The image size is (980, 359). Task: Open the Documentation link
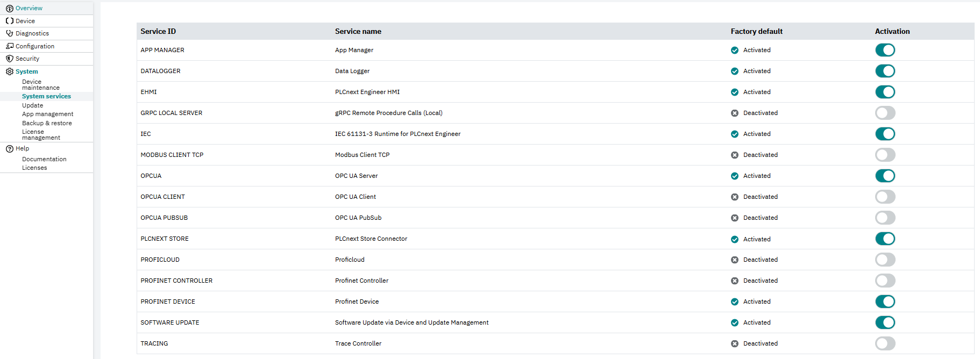click(44, 159)
